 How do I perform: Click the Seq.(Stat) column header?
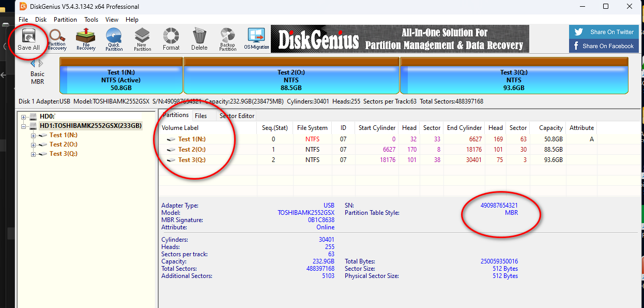[x=274, y=128]
